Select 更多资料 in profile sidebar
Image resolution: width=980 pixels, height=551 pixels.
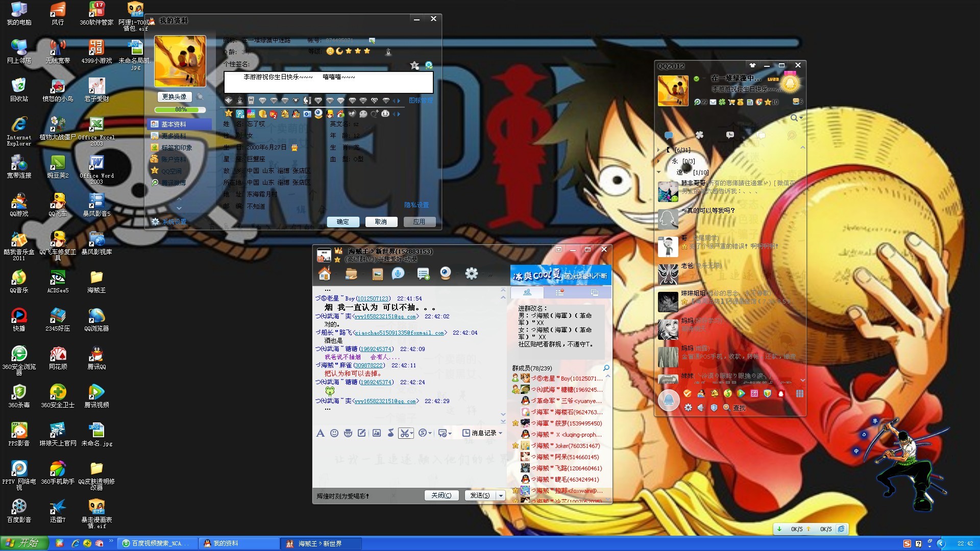(174, 136)
